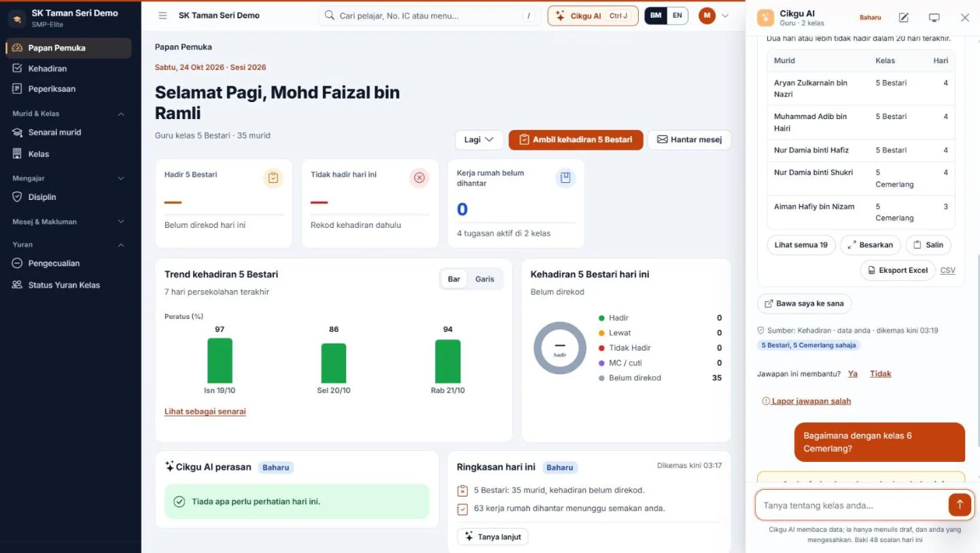Click the CSV link
Image resolution: width=980 pixels, height=553 pixels.
coord(947,270)
